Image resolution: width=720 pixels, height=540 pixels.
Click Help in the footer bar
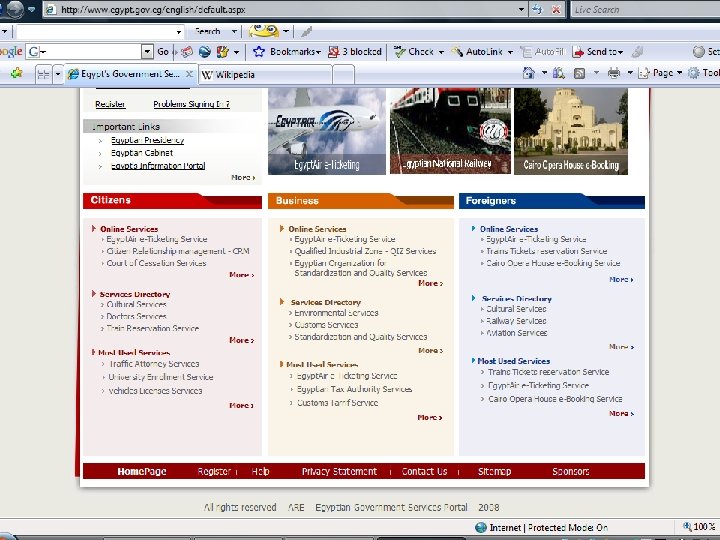[x=260, y=472]
